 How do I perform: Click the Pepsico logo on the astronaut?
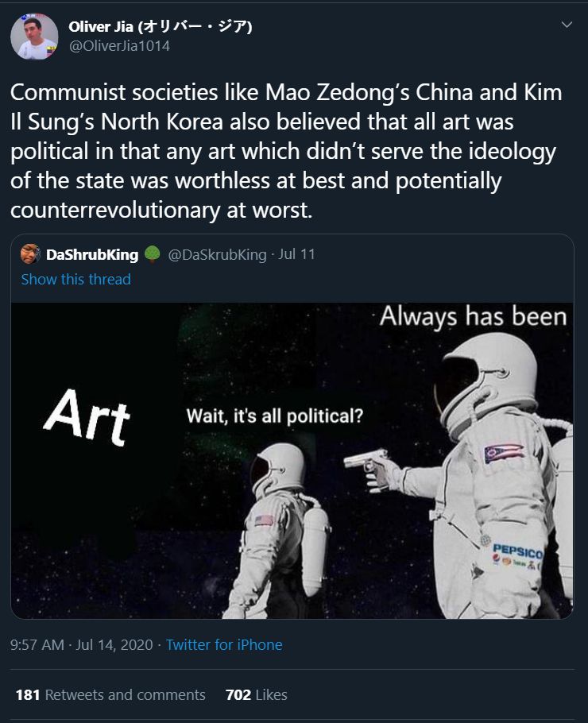click(517, 555)
